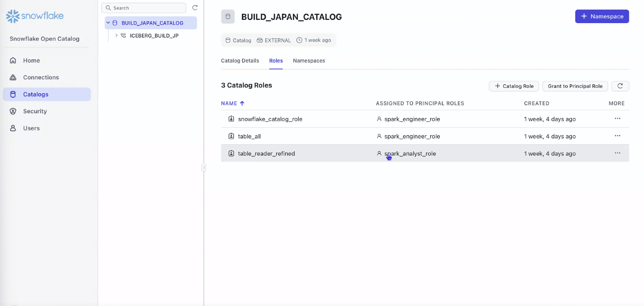Screen dimensions: 644x306
Task: Select ICEBERG_BUILD_JP namespace in tree
Action: pyautogui.click(x=154, y=36)
